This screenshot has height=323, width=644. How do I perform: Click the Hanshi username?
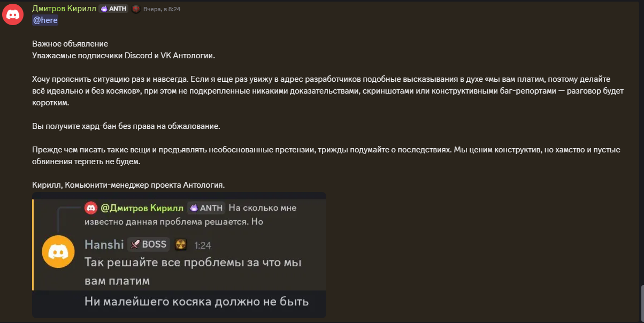[x=104, y=245]
